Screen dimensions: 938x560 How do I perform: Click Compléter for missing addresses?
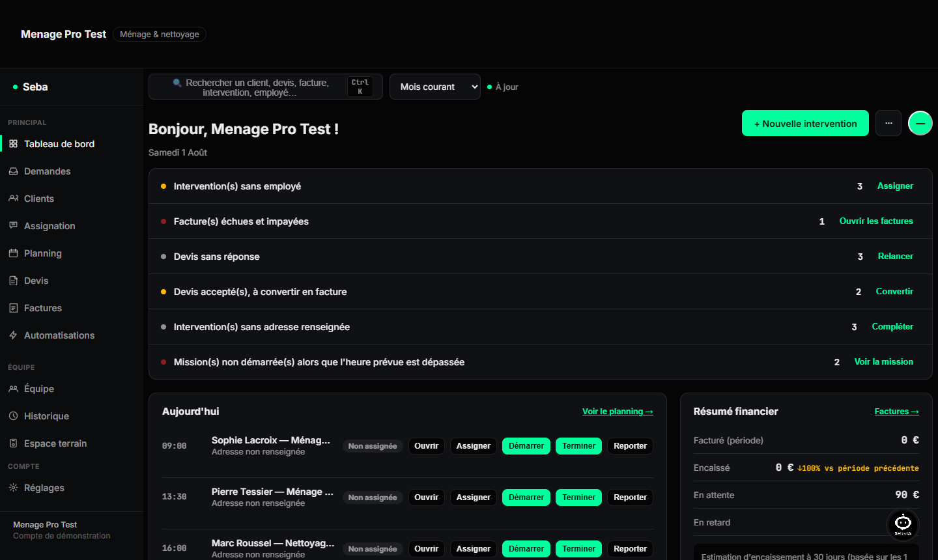pyautogui.click(x=892, y=327)
